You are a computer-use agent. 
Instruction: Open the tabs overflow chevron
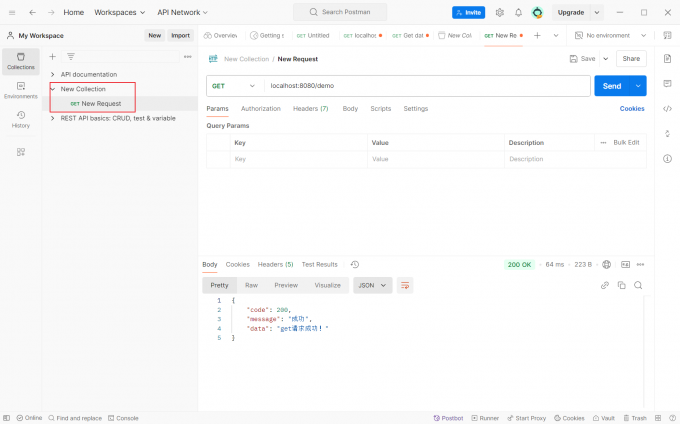[x=556, y=36]
